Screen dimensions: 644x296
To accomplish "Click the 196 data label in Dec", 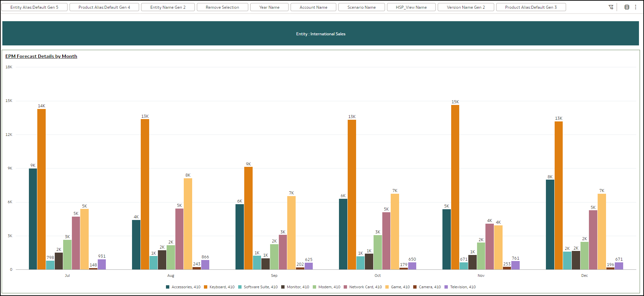I will click(x=610, y=265).
